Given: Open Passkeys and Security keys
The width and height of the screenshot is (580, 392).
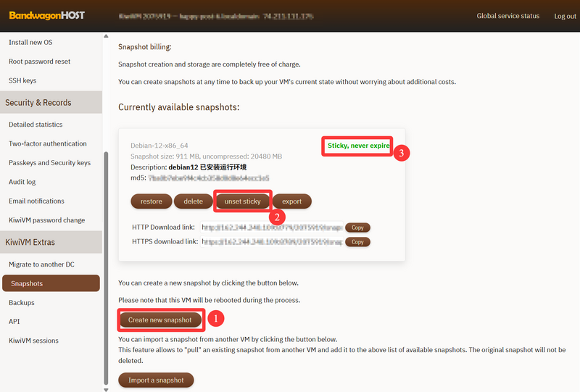Looking at the screenshot, I should [x=49, y=163].
